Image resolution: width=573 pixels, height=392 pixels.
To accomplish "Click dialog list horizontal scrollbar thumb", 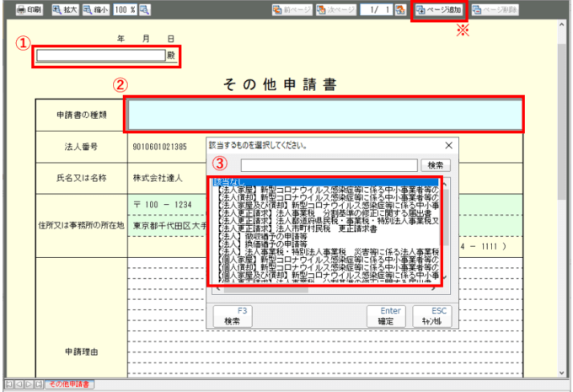I will (x=266, y=289).
